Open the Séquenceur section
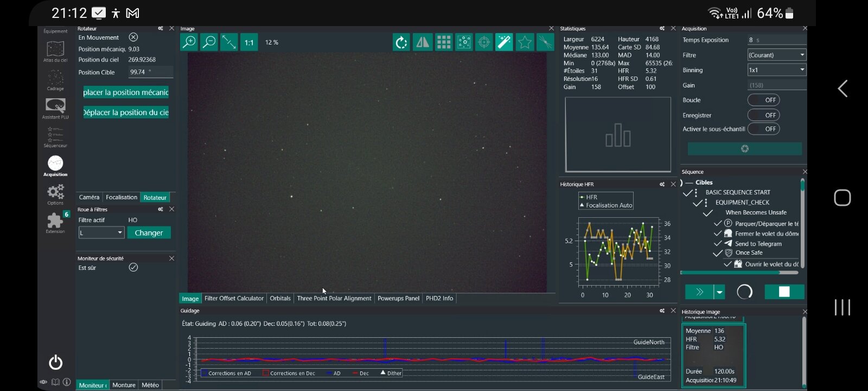 pos(55,137)
